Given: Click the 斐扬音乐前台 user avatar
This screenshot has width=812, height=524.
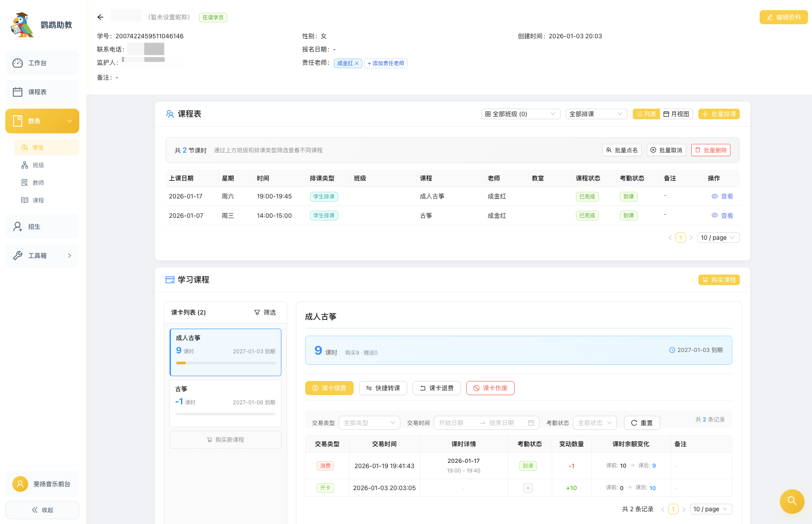Looking at the screenshot, I should [20, 484].
